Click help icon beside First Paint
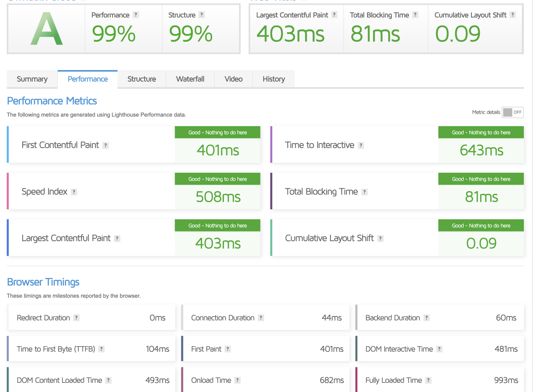The width and height of the screenshot is (533, 392). pos(228,349)
